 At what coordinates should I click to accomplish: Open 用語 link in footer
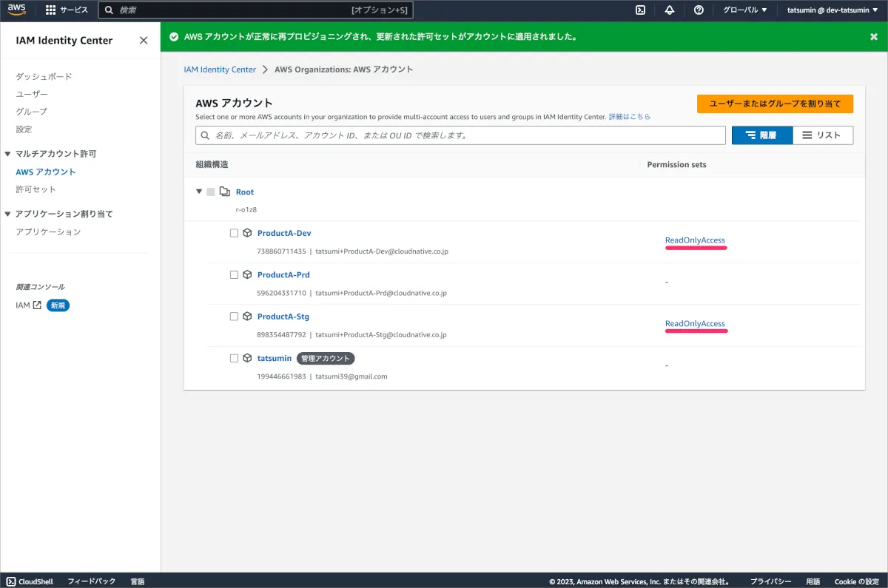tap(813, 581)
